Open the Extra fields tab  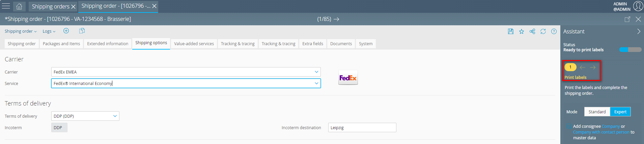(x=313, y=44)
